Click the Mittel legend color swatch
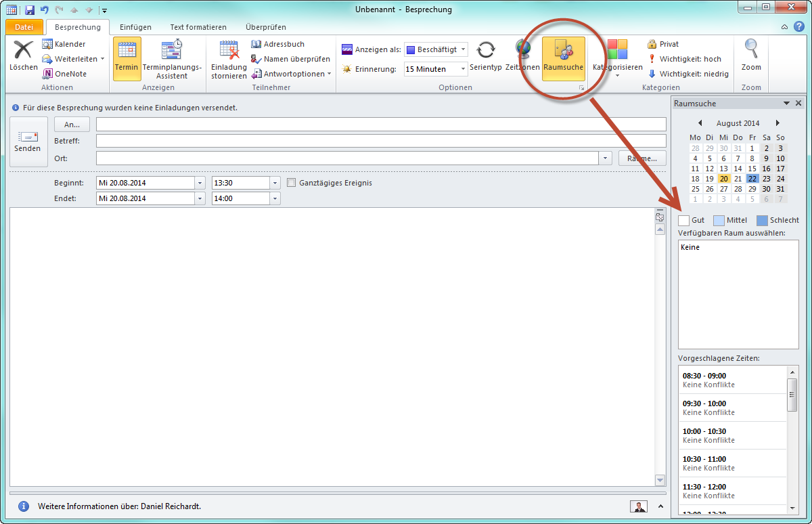 point(719,220)
